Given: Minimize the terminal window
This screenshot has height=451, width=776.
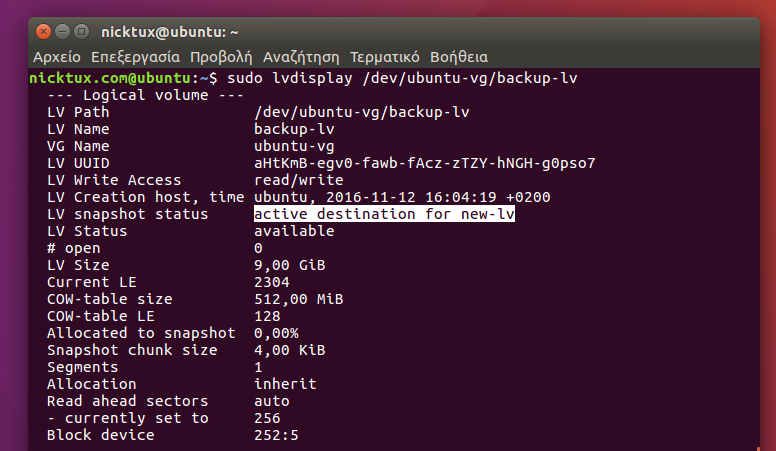Looking at the screenshot, I should pos(62,32).
